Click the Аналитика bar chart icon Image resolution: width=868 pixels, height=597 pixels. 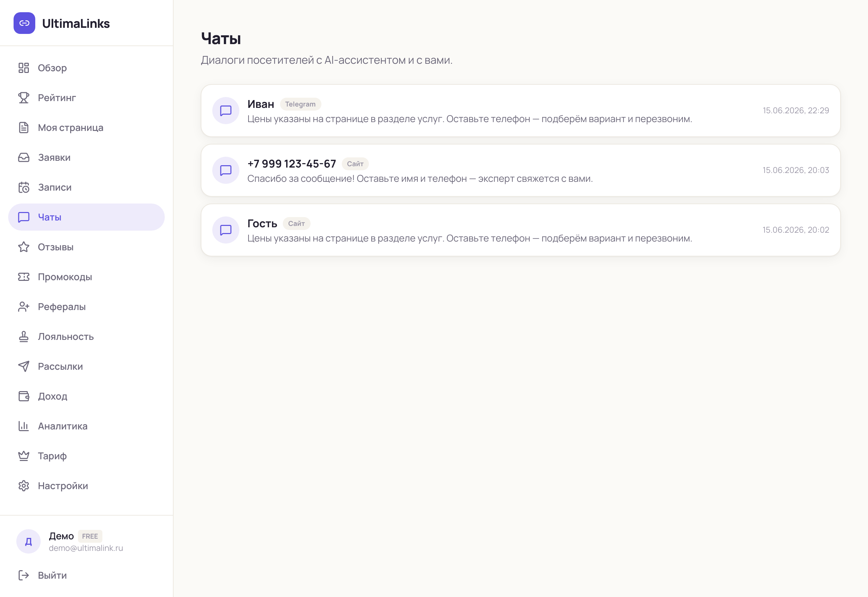(23, 426)
